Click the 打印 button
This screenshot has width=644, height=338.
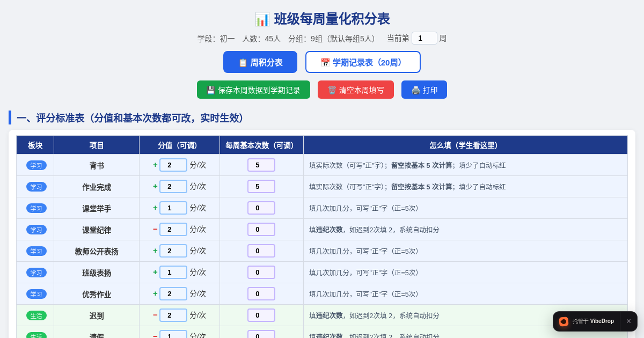click(424, 90)
